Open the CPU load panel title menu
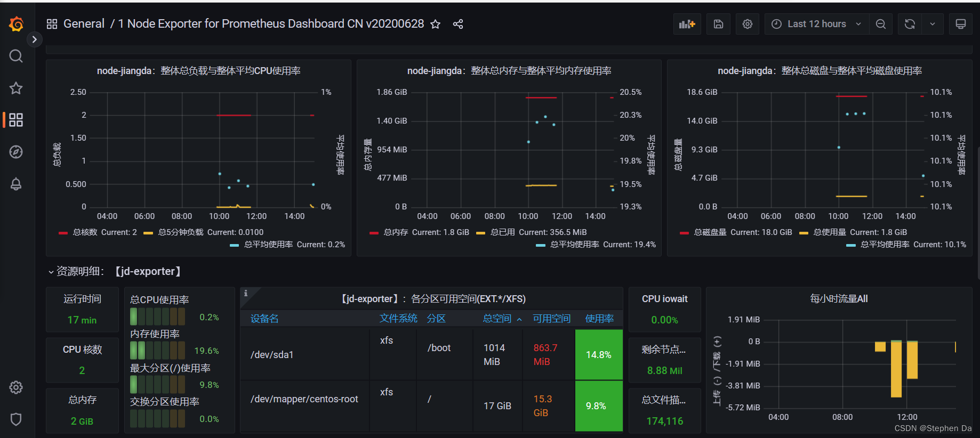 click(x=198, y=71)
